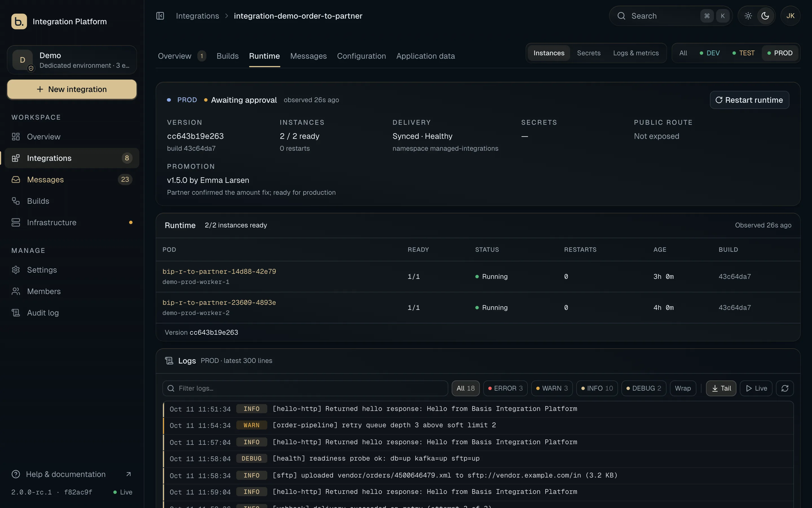Select the Secrets sub-tab
The height and width of the screenshot is (508, 812).
point(588,53)
